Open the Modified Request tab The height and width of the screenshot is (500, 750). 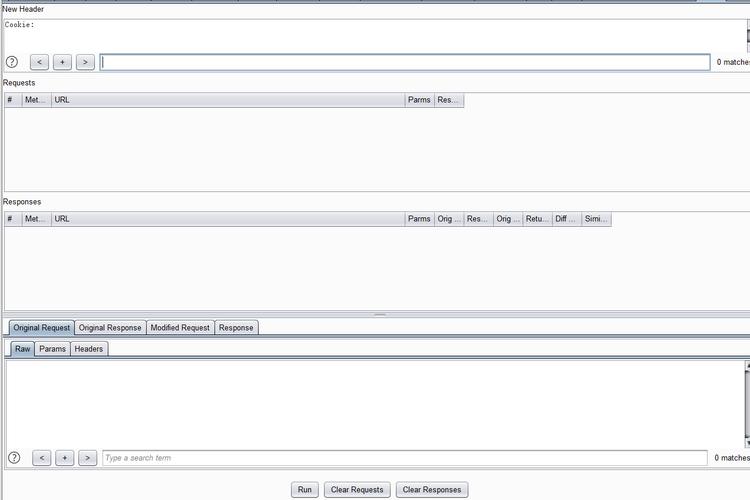180,328
